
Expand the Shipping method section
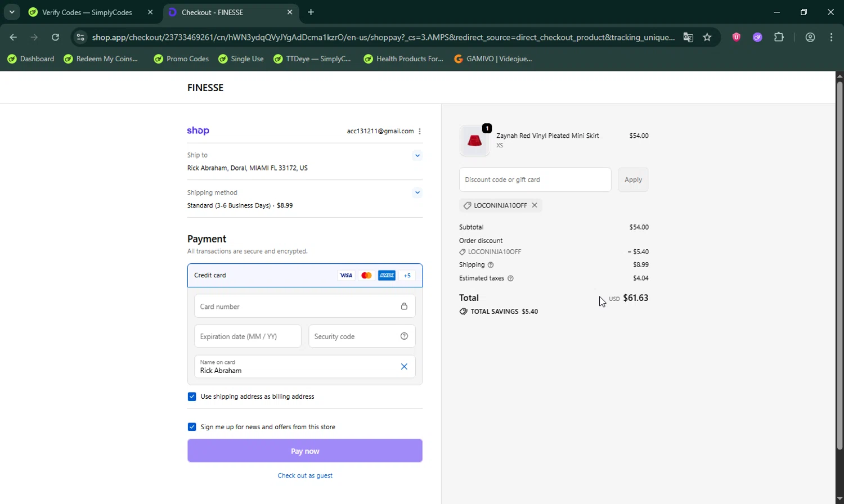pos(417,192)
